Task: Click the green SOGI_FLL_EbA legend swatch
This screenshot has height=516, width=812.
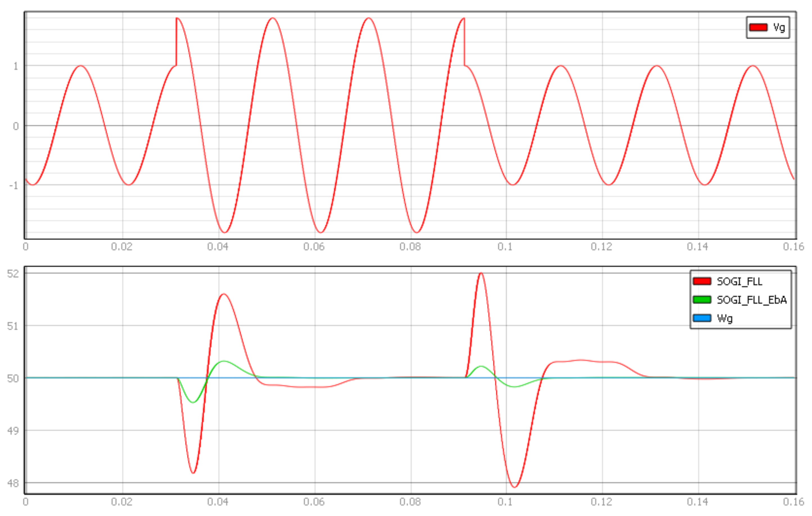Action: [x=702, y=300]
